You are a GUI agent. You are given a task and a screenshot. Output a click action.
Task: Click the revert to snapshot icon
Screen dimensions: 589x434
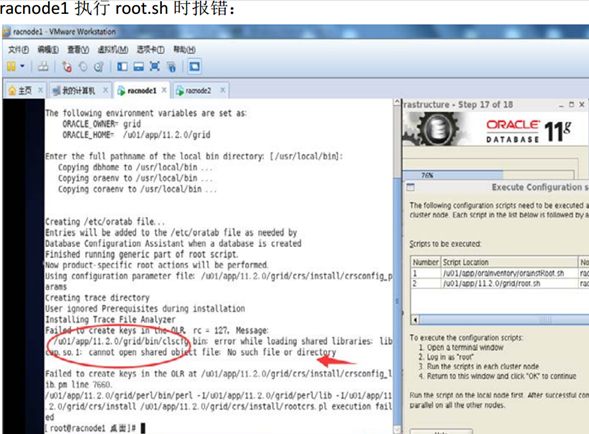[x=83, y=67]
